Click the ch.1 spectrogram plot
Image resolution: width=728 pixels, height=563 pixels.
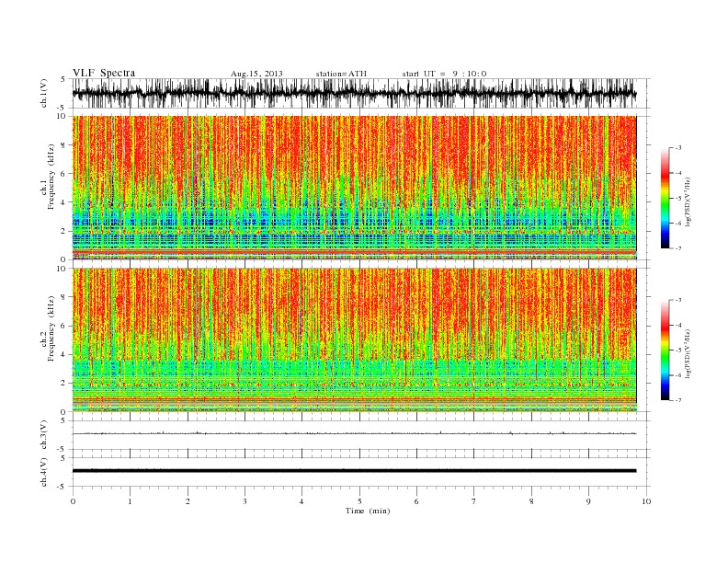(x=355, y=188)
